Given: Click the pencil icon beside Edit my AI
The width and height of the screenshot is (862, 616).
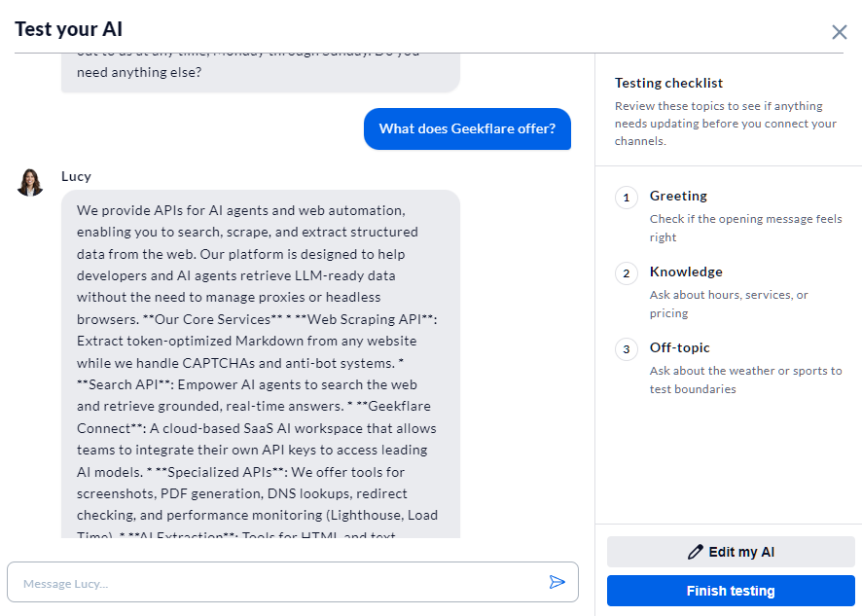Looking at the screenshot, I should [696, 552].
